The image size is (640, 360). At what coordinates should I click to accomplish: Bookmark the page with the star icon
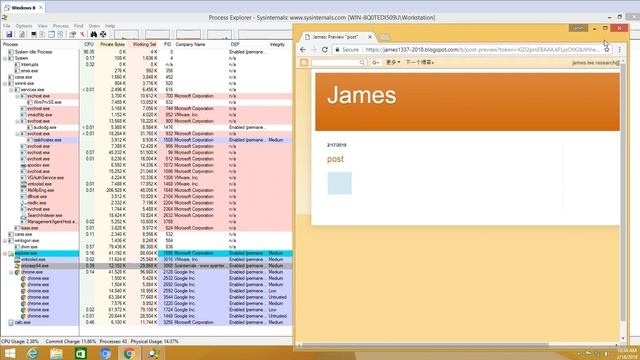[607, 49]
